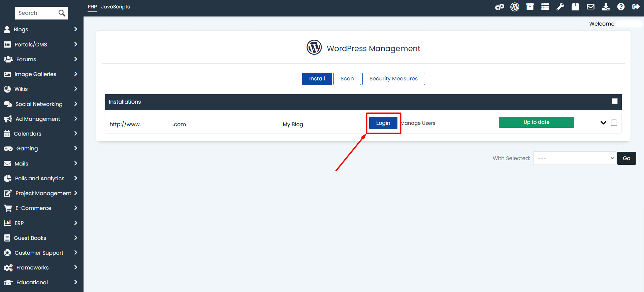Image resolution: width=644 pixels, height=292 pixels.
Task: Click the Scan button
Action: [347, 79]
